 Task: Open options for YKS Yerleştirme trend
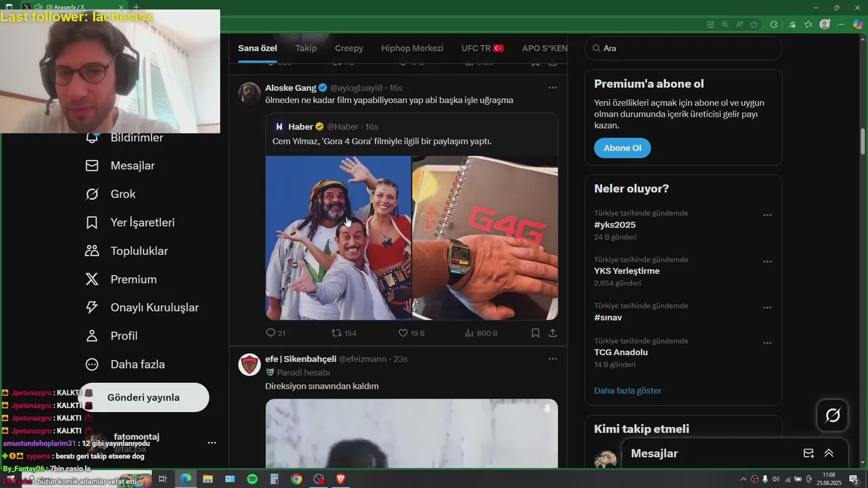pyautogui.click(x=767, y=261)
